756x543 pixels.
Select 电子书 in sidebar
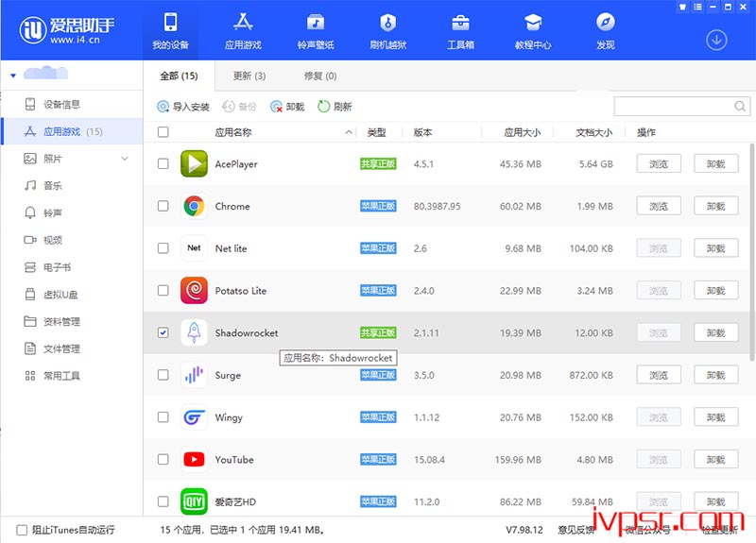pos(72,267)
